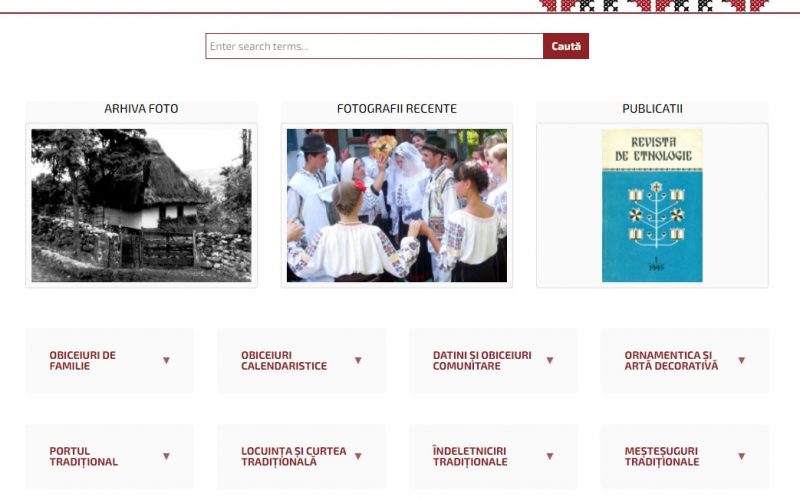Expand the Îndeletniciri Tradiționale arrow
800x500 pixels.
549,457
